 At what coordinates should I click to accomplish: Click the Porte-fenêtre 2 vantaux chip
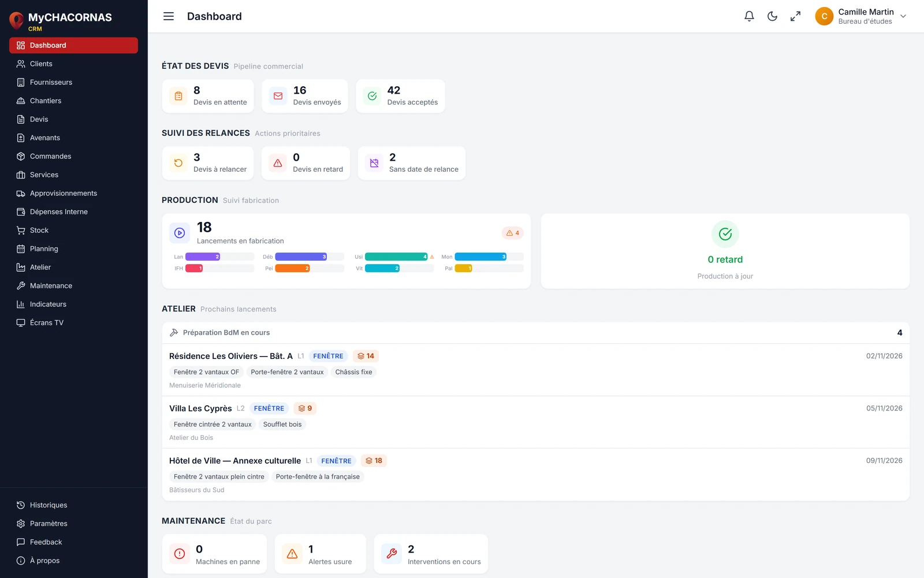pos(287,372)
